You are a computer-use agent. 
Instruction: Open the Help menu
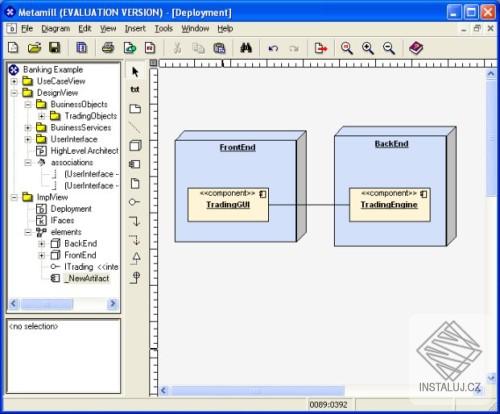point(225,29)
